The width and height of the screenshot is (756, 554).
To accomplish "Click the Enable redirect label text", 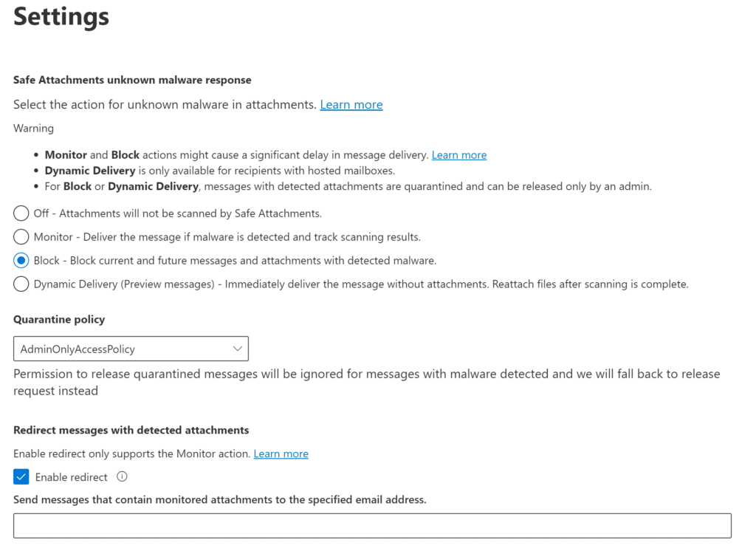I will point(72,476).
